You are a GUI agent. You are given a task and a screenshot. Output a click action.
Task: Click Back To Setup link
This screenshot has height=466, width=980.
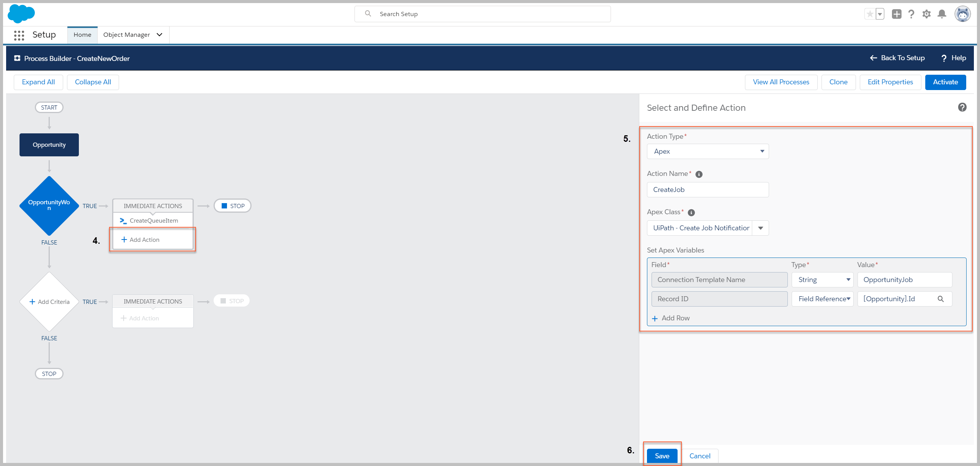tap(897, 58)
